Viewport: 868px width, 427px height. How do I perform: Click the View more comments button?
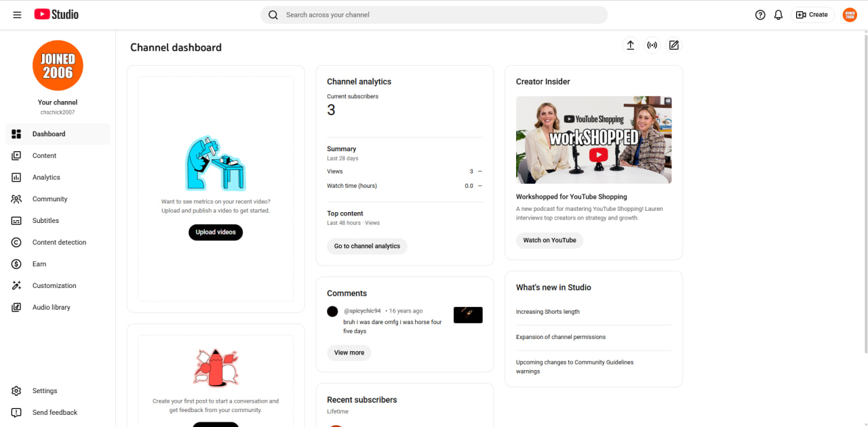tap(349, 352)
